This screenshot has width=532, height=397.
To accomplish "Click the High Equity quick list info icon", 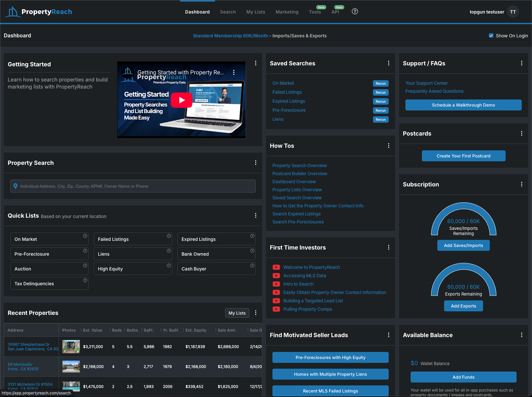I will click(x=169, y=266).
